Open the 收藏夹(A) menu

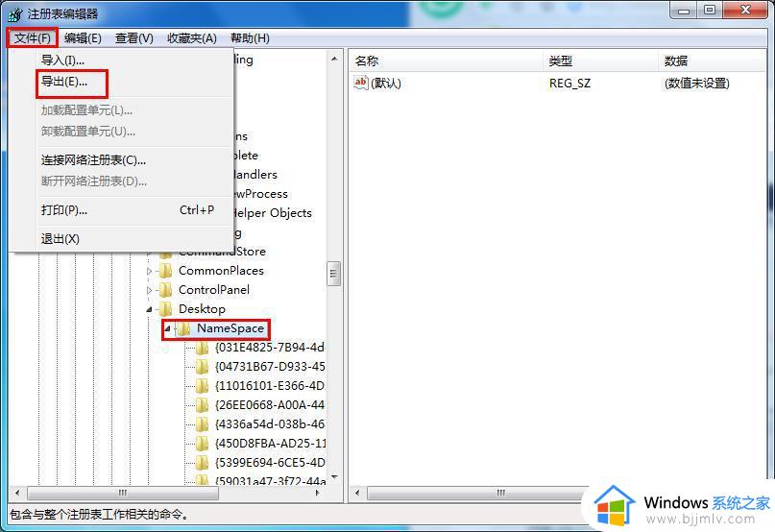coord(192,38)
